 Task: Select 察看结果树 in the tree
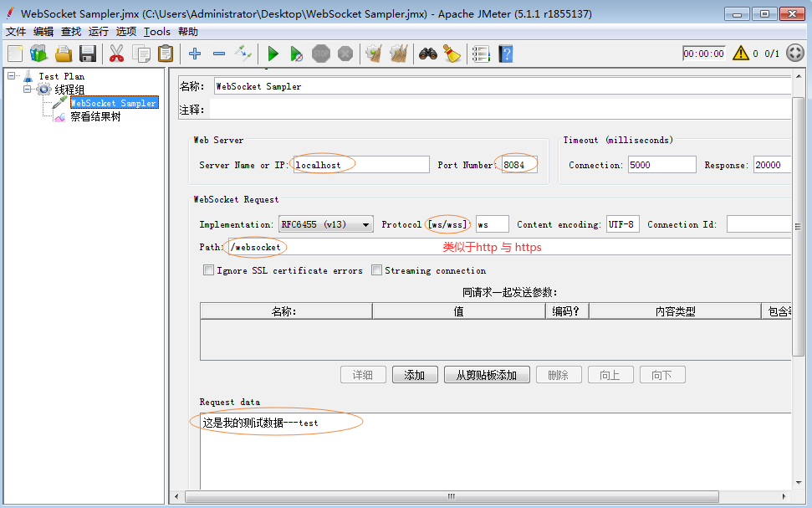pos(95,116)
